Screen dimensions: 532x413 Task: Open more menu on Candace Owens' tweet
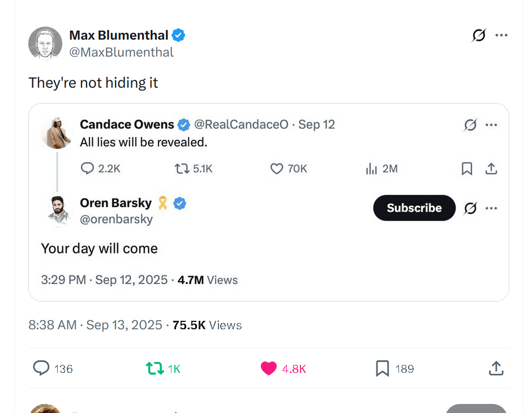click(491, 125)
